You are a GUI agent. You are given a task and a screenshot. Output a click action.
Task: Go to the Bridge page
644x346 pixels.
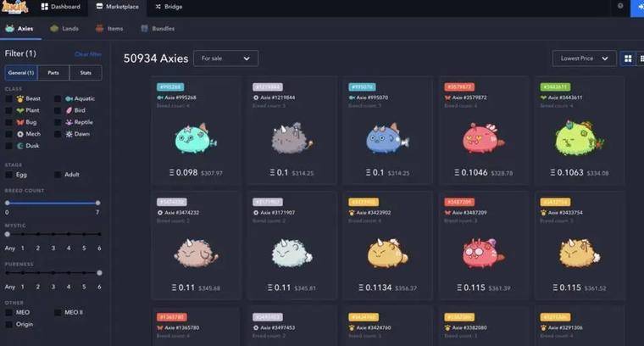coord(169,7)
